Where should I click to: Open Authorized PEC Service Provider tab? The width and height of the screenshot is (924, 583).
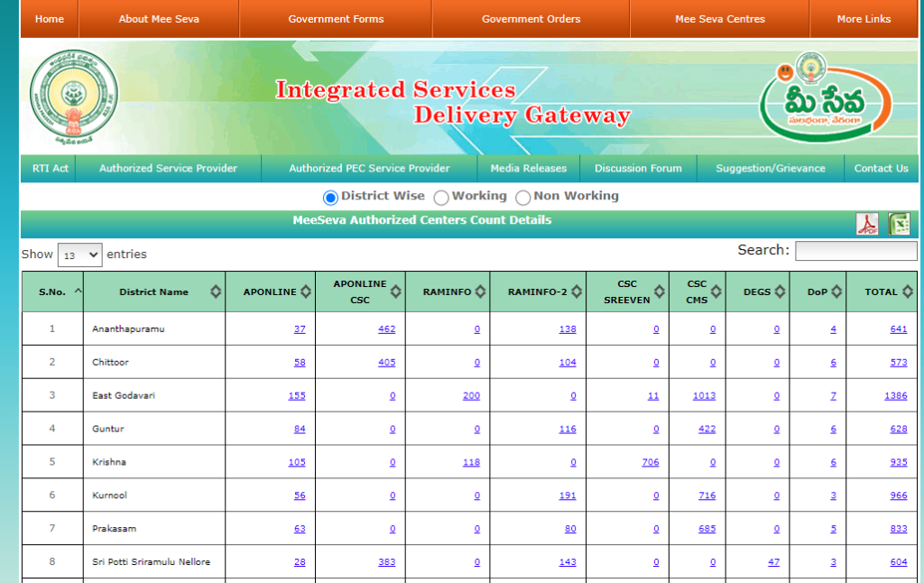point(369,168)
